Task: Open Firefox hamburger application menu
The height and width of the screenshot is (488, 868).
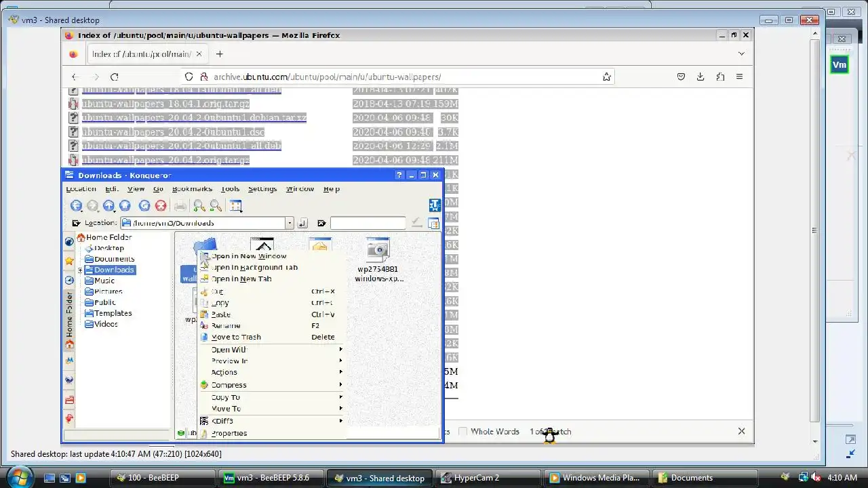Action: pos(740,77)
